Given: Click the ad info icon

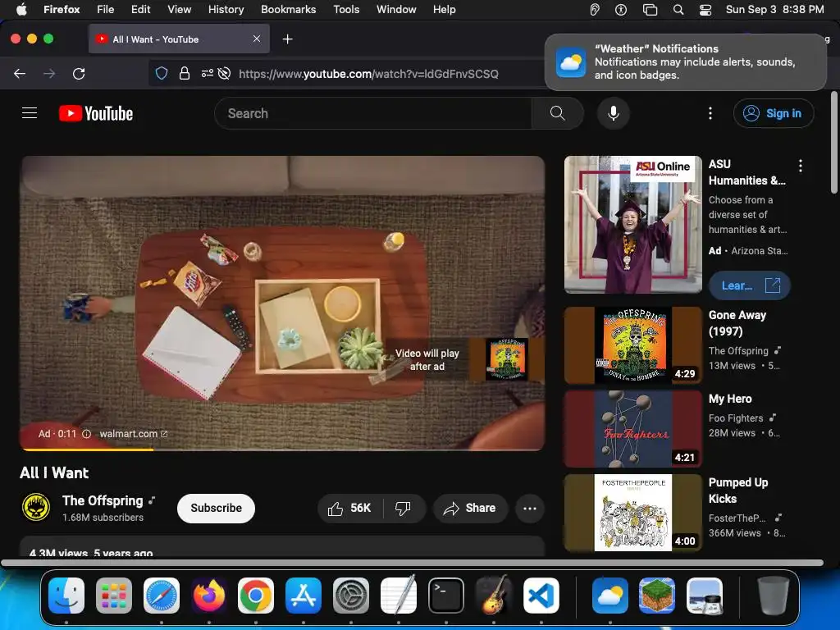Looking at the screenshot, I should (x=86, y=434).
